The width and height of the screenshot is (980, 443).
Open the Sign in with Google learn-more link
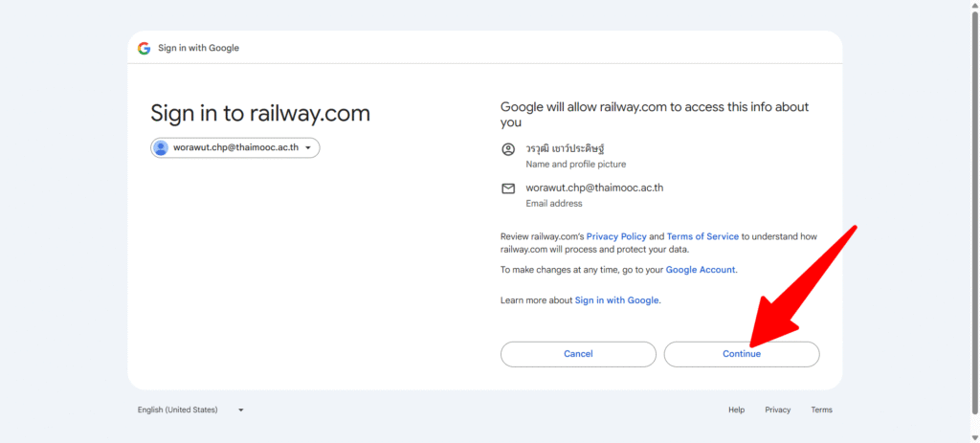(617, 300)
